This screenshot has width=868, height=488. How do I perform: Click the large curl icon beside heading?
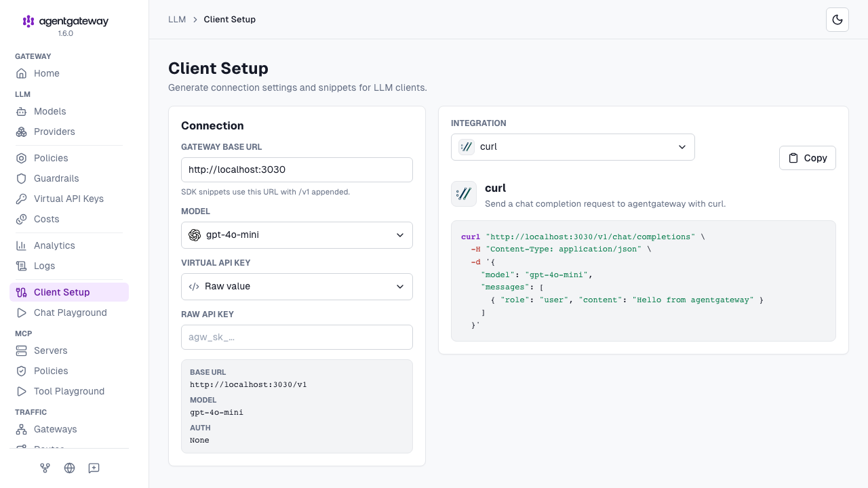pyautogui.click(x=464, y=194)
